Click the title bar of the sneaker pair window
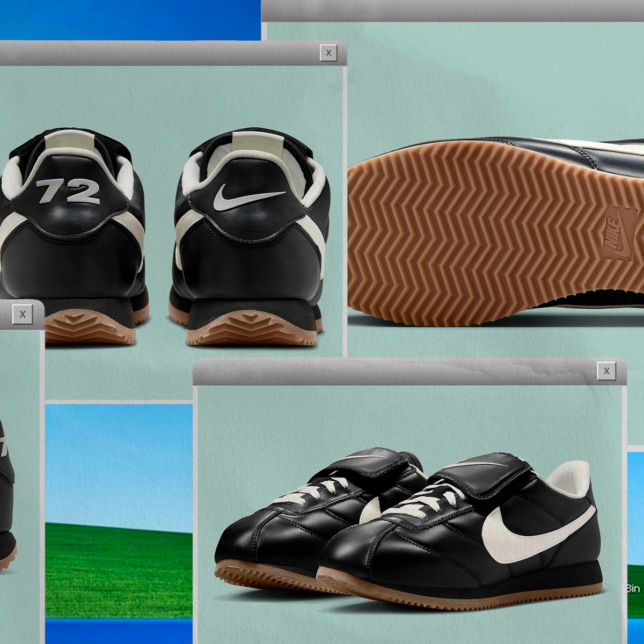 point(409,371)
